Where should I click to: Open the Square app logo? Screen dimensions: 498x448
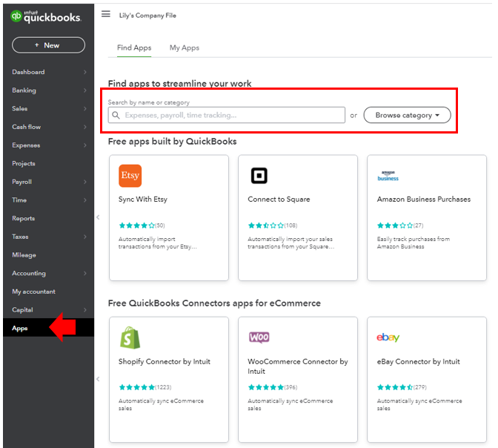(259, 176)
